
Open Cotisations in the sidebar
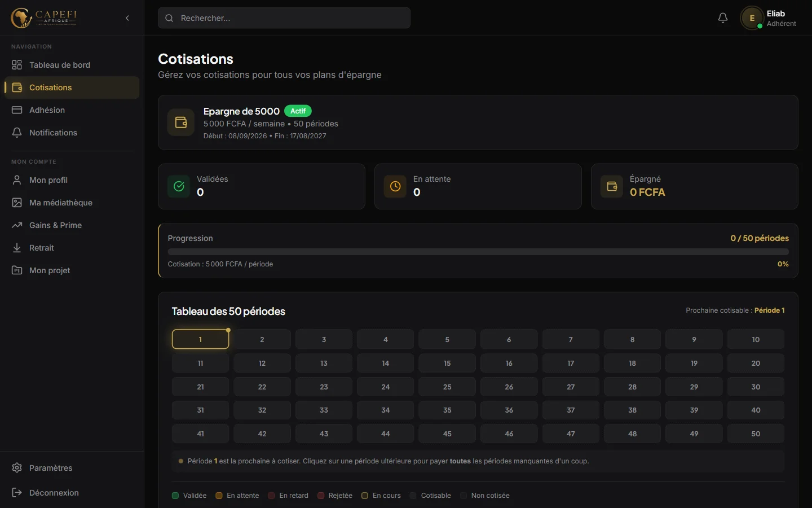coord(72,87)
